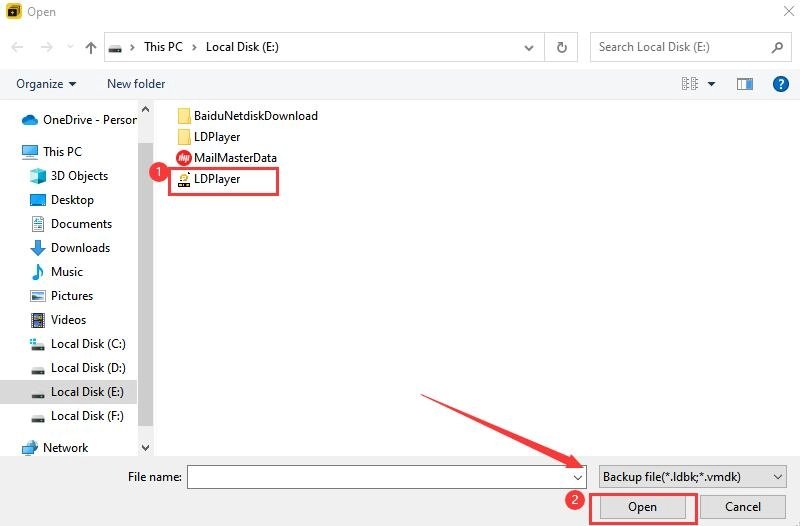Click the File name input field
The image size is (800, 526).
pyautogui.click(x=387, y=477)
